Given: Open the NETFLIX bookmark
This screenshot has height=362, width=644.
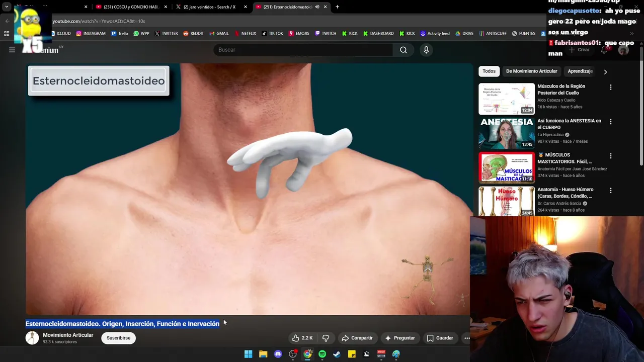Looking at the screenshot, I should [x=245, y=34].
